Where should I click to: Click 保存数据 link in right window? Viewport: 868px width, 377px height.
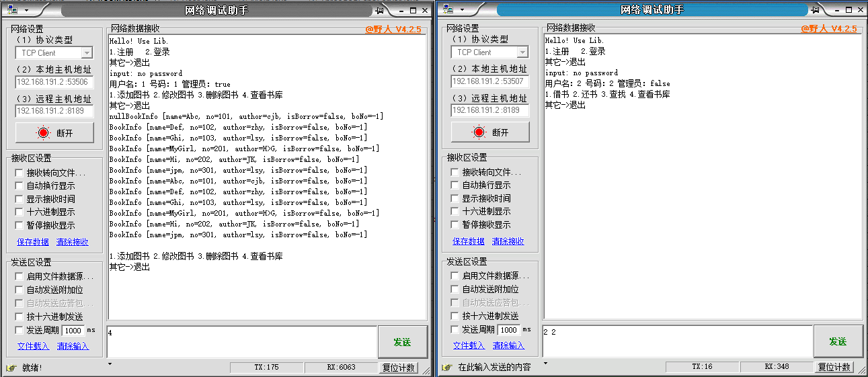point(469,241)
